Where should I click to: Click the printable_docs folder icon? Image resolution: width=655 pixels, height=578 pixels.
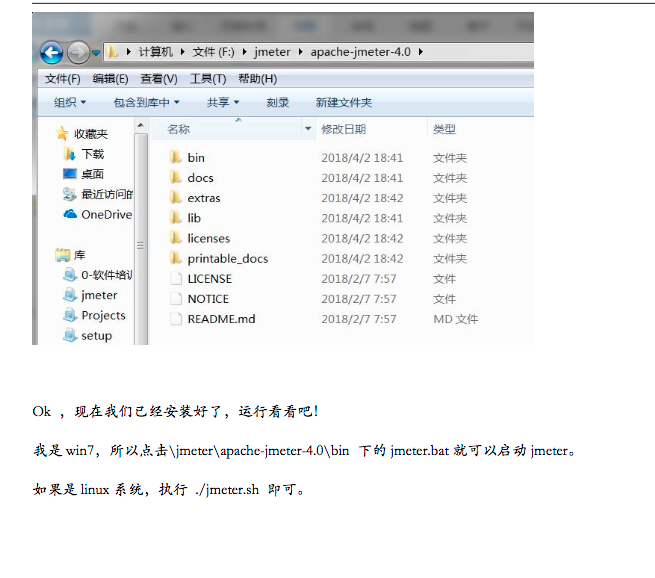pyautogui.click(x=176, y=258)
